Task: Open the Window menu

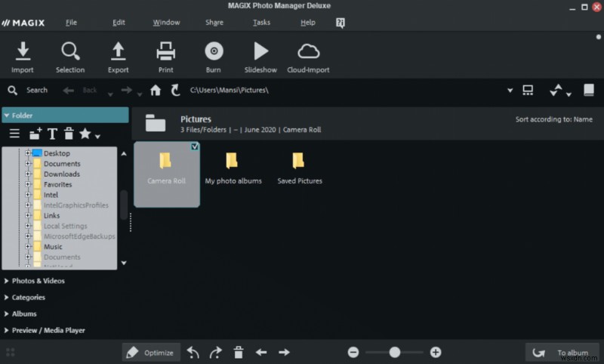Action: coord(166,23)
